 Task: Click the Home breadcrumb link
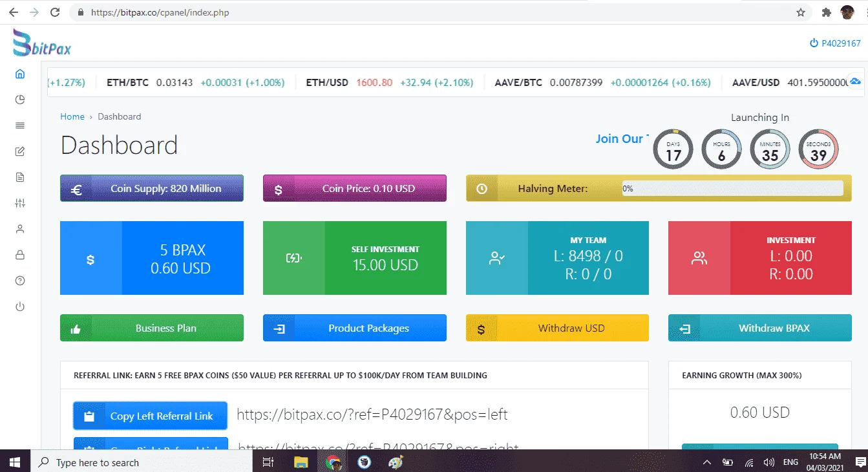[72, 116]
